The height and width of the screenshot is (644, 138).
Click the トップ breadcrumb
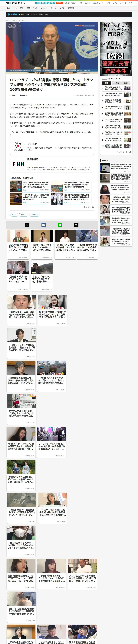tap(7, 20)
